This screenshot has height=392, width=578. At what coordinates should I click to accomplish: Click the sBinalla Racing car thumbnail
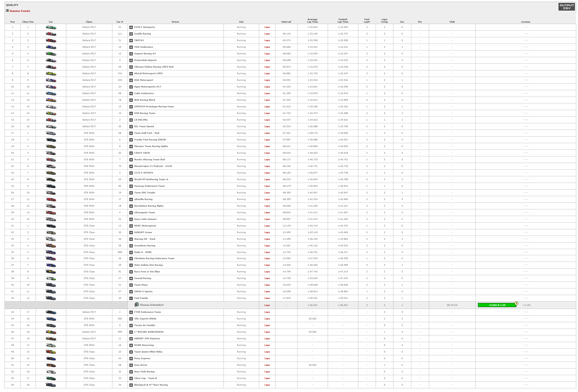[x=51, y=199]
